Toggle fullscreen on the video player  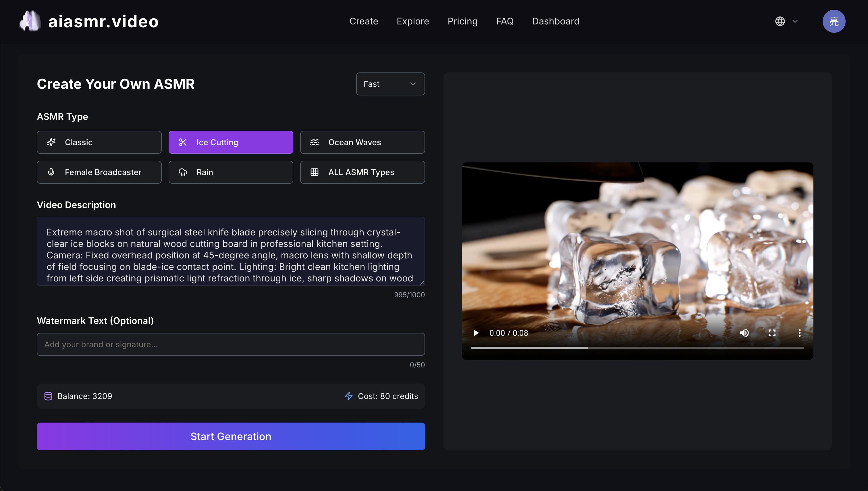tap(772, 333)
